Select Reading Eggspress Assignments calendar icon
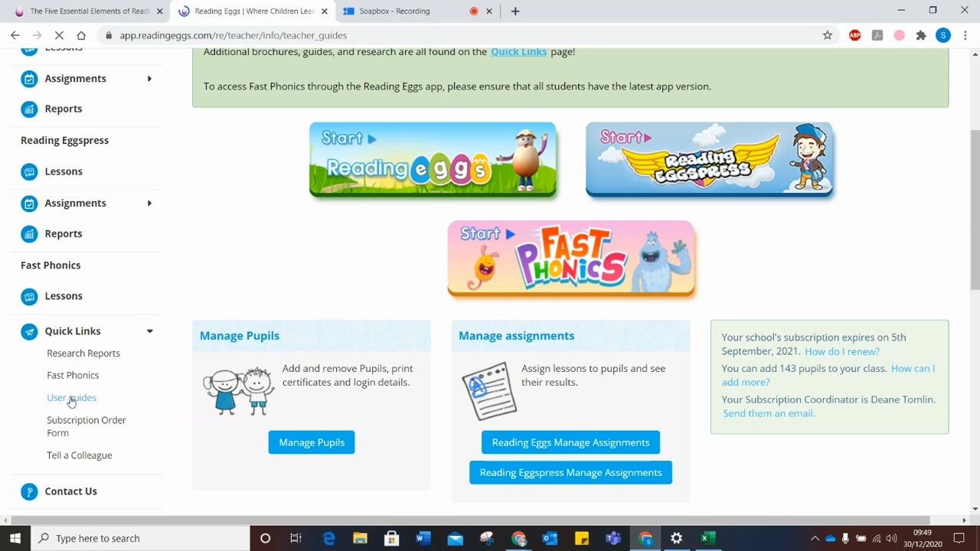This screenshot has width=980, height=551. (x=29, y=203)
